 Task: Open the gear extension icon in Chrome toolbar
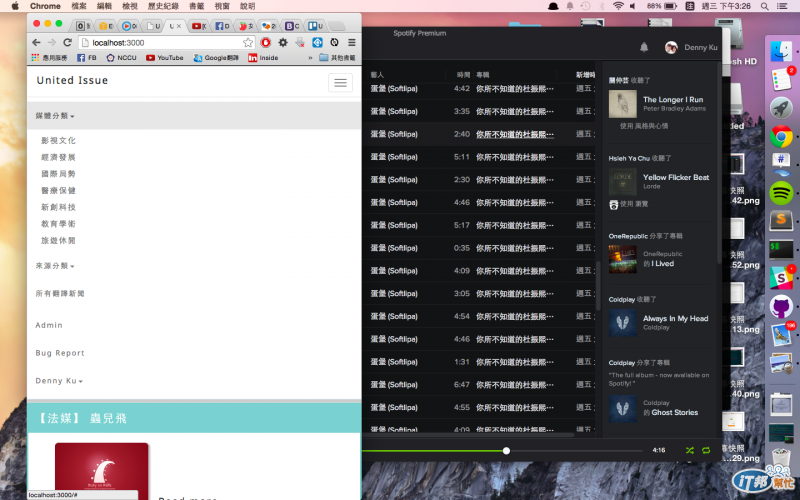coord(283,42)
